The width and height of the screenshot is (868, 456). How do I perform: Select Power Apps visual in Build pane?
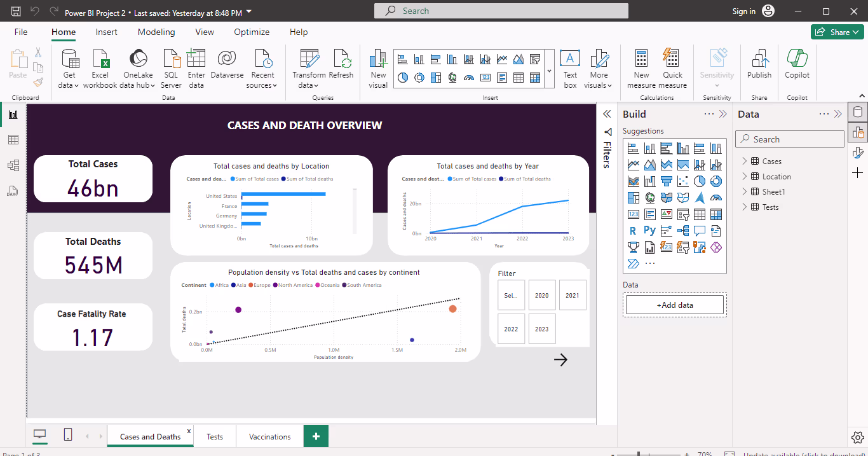tap(716, 247)
